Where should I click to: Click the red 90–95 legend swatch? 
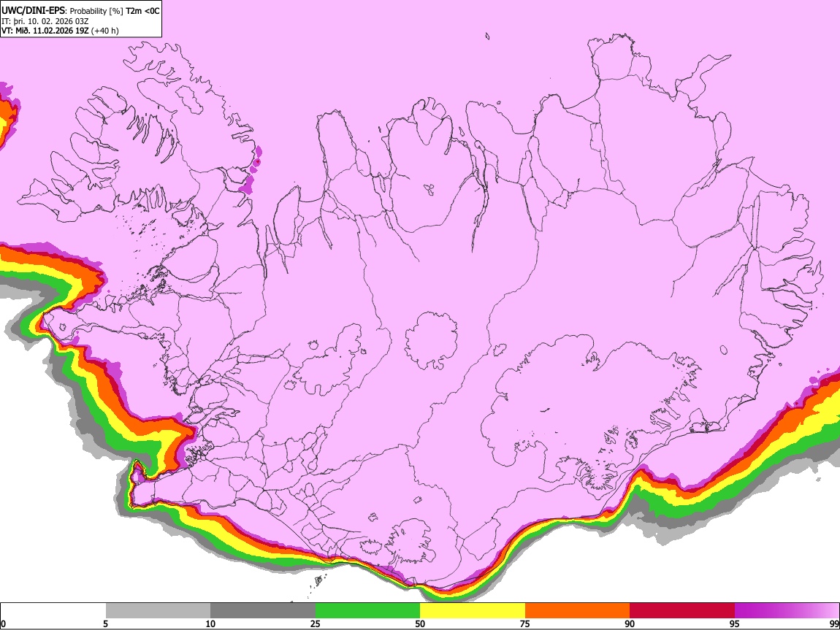pos(682,610)
